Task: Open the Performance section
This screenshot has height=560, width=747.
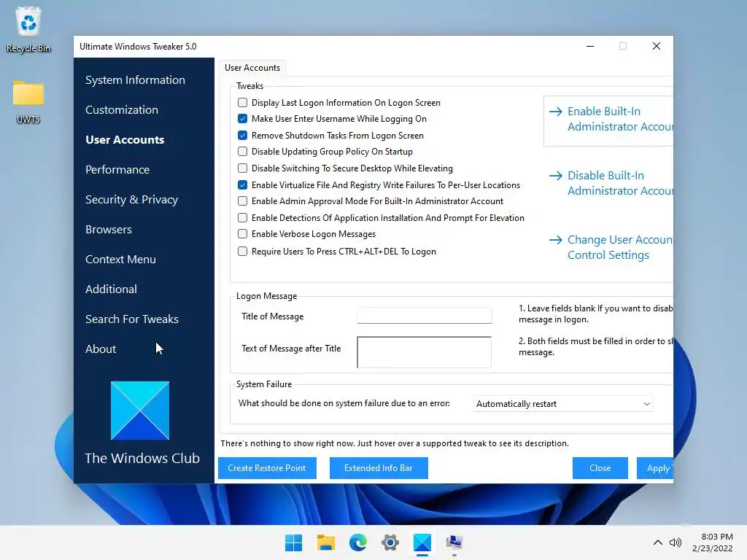Action: [117, 169]
